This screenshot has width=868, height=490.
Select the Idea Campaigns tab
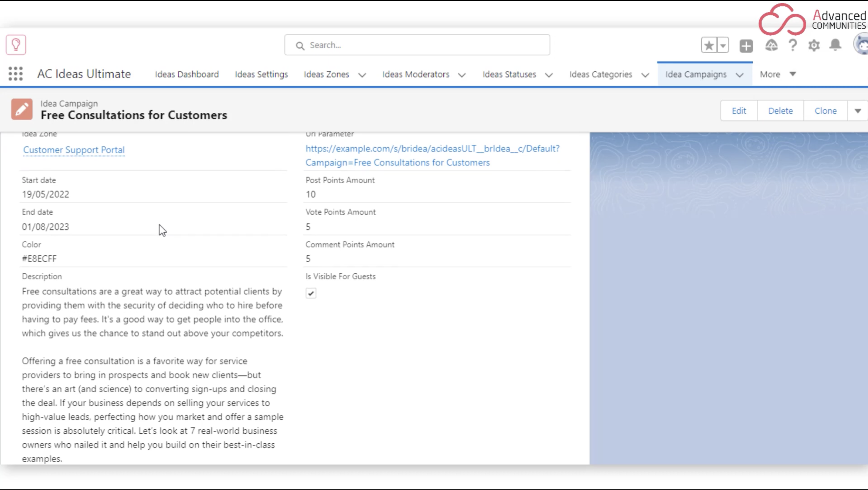(696, 74)
